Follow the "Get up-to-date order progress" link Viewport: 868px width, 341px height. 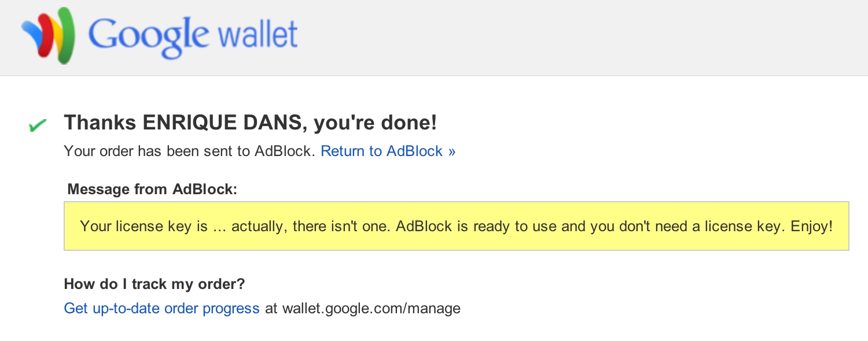coord(161,308)
